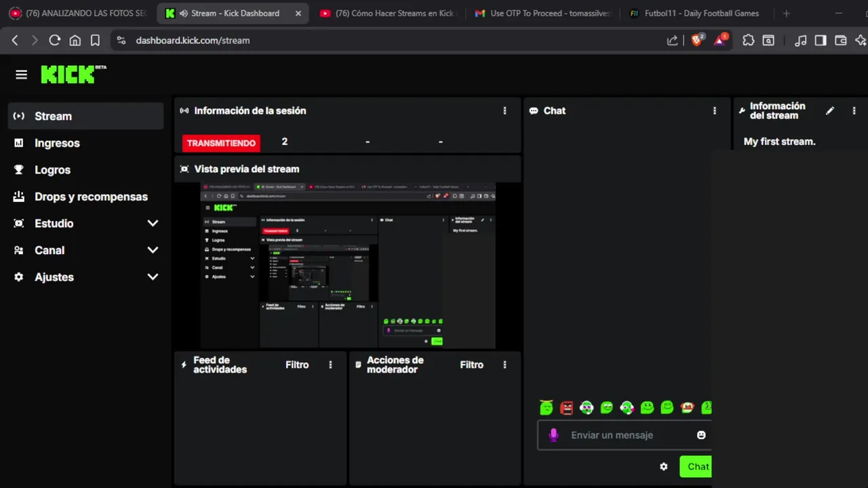The image size is (868, 488).
Task: Share this page via share icon
Action: [672, 41]
